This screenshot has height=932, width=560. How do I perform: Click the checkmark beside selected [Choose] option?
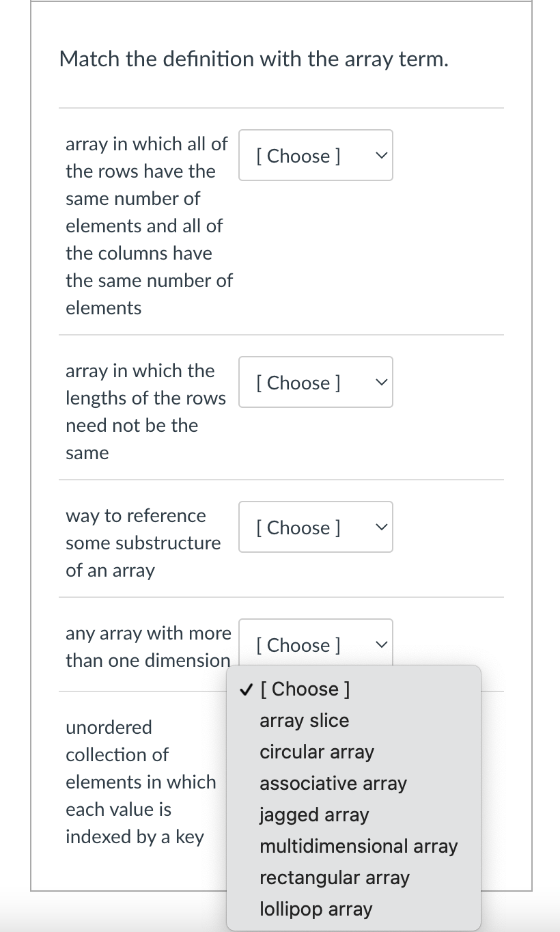coord(245,689)
